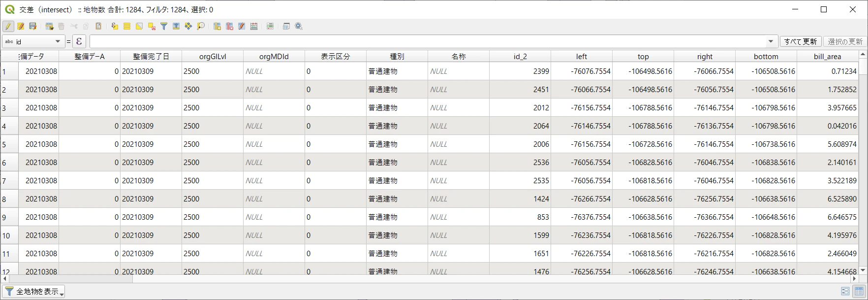
Task: Copy selected rows to clipboard icon
Action: [x=86, y=26]
